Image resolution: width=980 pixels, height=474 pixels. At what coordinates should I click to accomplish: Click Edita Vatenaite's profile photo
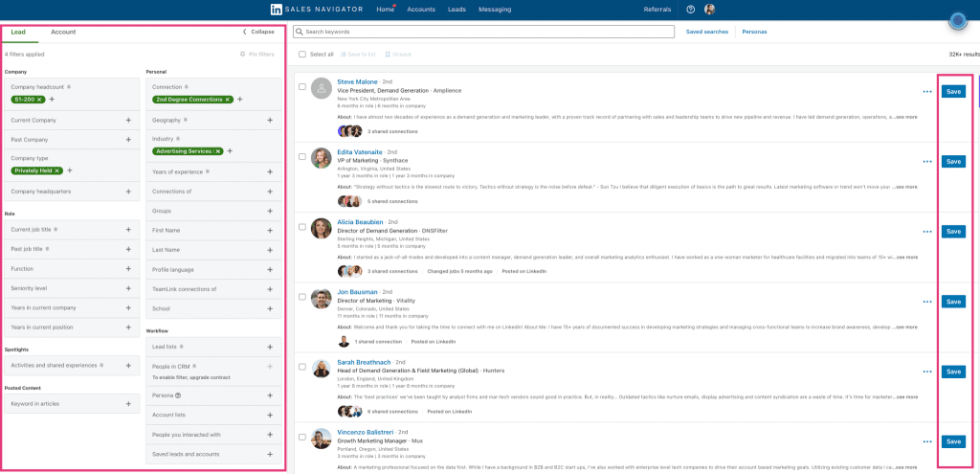click(321, 158)
